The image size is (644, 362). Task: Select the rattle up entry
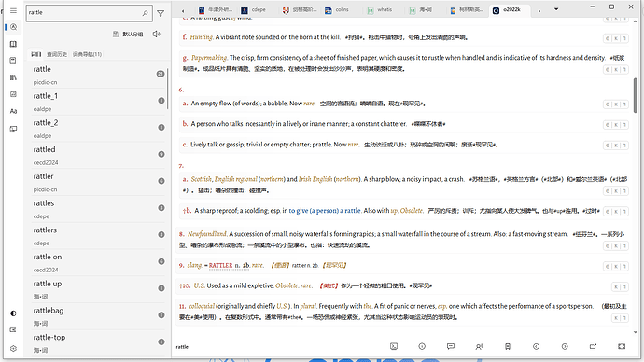[x=97, y=289]
